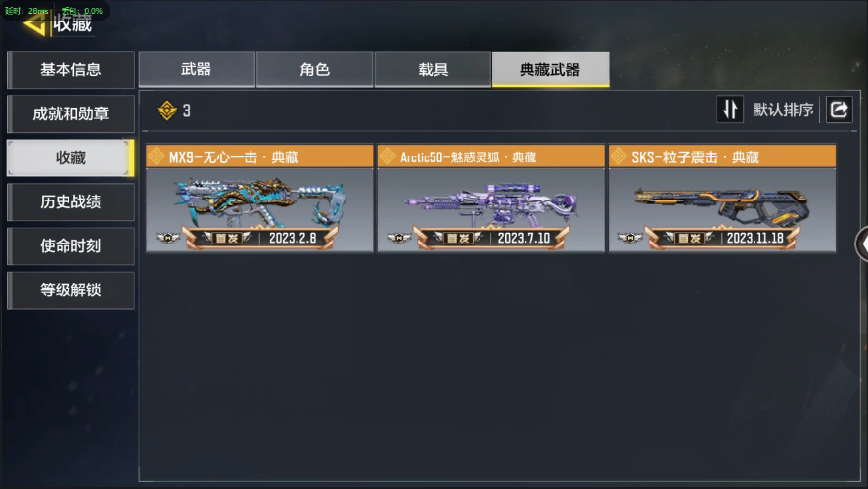Switch to the 武器 tab
This screenshot has width=868, height=489.
point(197,69)
